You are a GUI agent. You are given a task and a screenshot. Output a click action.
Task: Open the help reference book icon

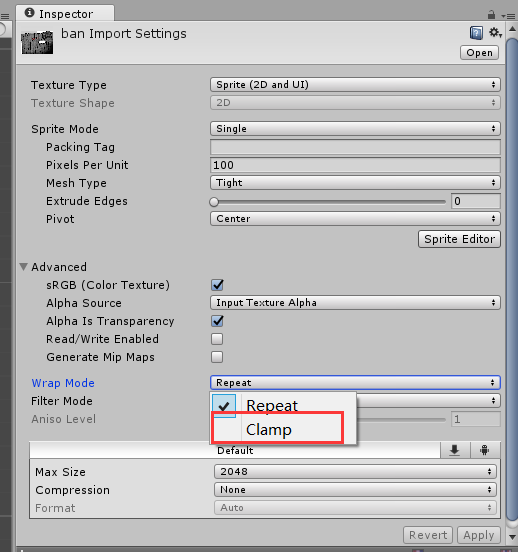(x=476, y=33)
